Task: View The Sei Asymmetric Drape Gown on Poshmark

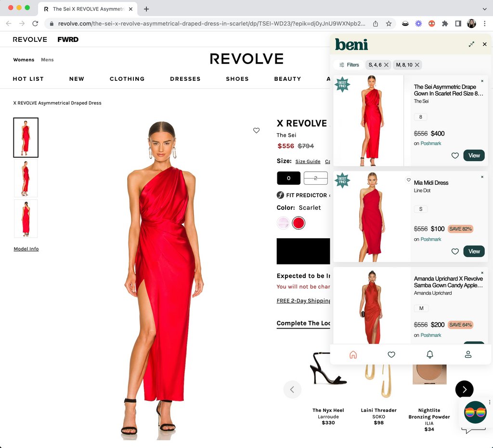Action: coord(474,155)
